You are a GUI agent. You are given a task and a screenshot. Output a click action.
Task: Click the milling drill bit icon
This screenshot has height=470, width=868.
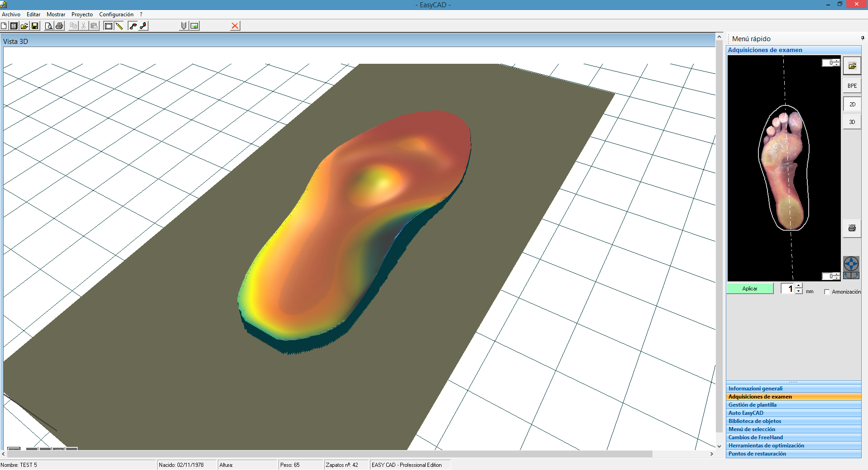click(183, 26)
